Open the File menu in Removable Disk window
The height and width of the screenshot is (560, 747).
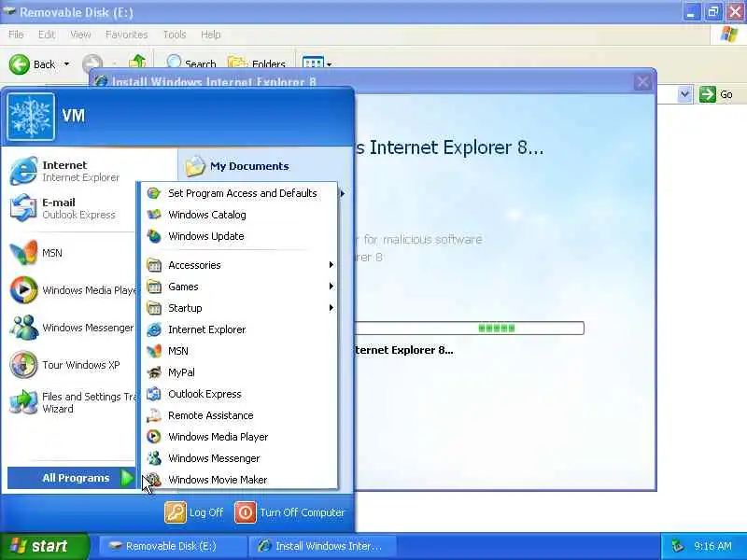(x=16, y=35)
